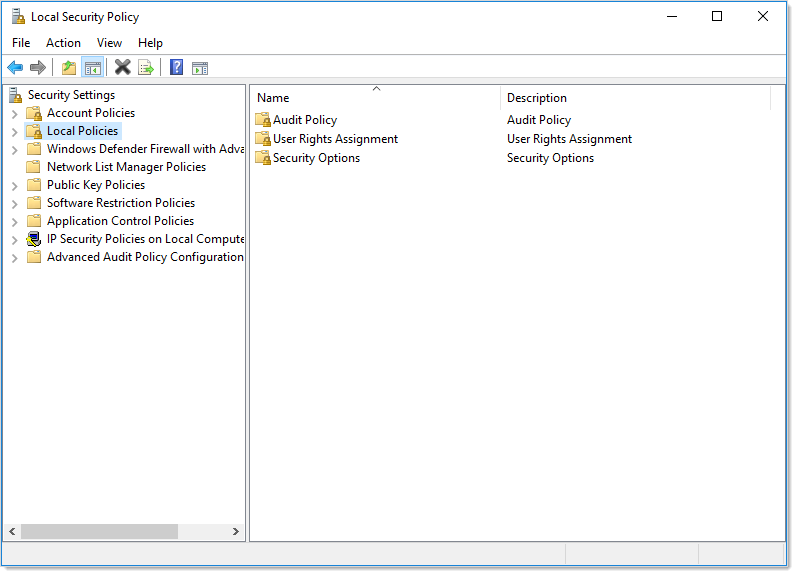This screenshot has width=796, height=575.
Task: Select User Rights Assignment name in list
Action: click(336, 139)
